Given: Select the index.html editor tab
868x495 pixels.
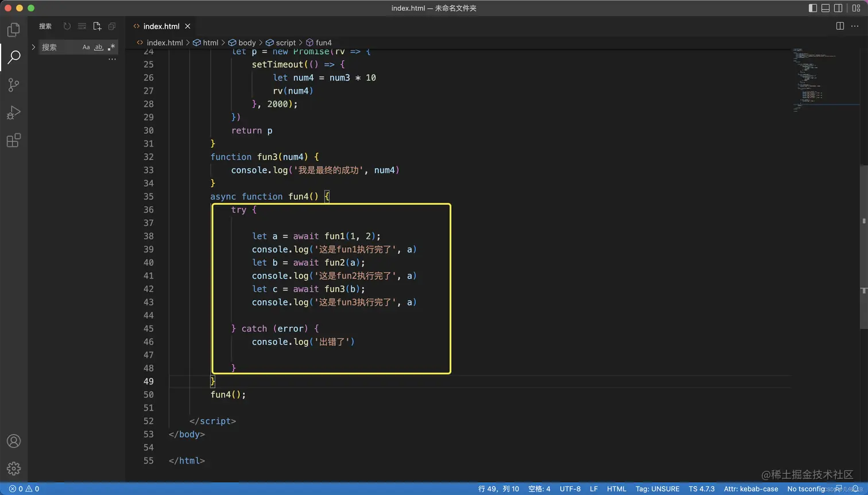Looking at the screenshot, I should 161,26.
